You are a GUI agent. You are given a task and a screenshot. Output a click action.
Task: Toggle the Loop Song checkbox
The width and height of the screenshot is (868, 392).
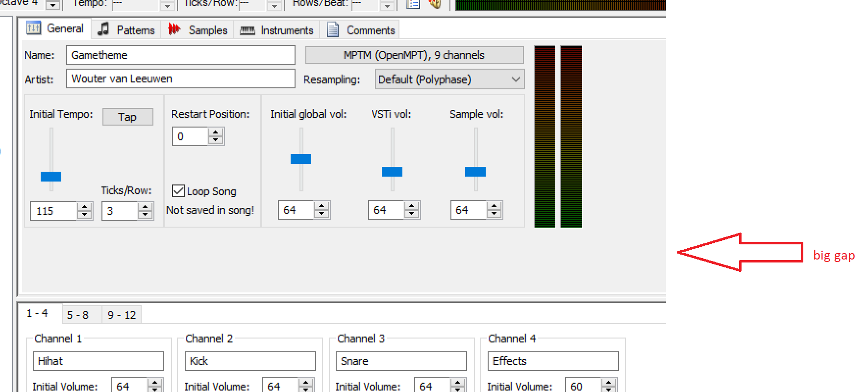point(178,191)
